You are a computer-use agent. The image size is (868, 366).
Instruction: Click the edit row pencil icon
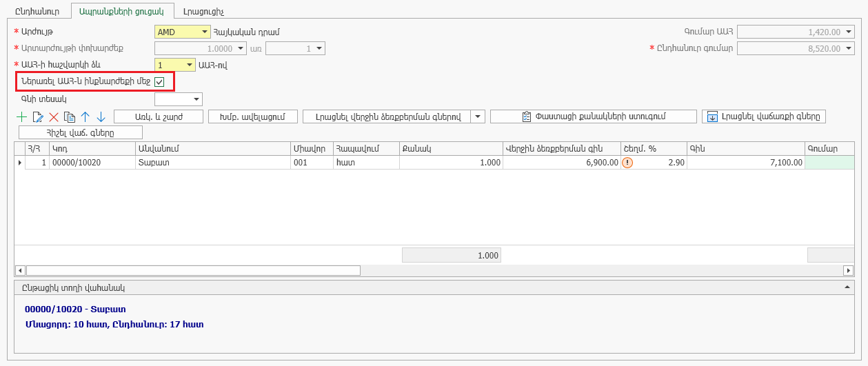coord(38,117)
